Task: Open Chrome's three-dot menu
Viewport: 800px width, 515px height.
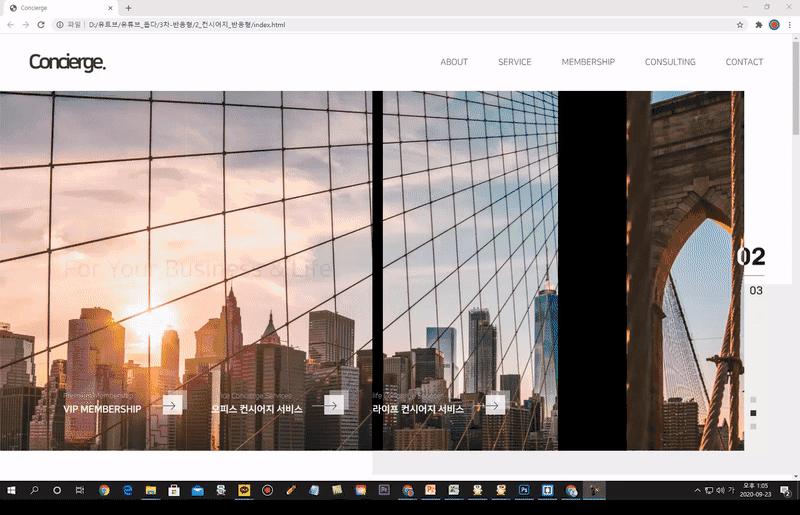Action: [x=789, y=24]
